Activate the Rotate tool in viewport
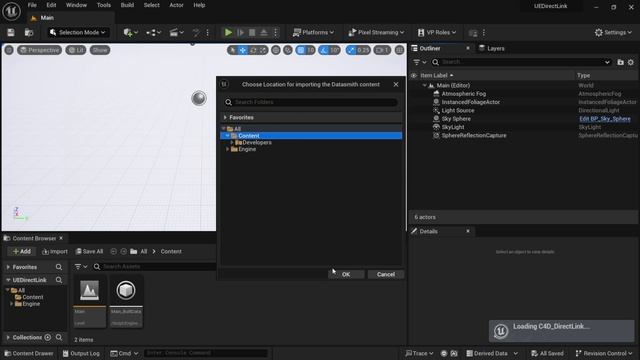 (253, 50)
